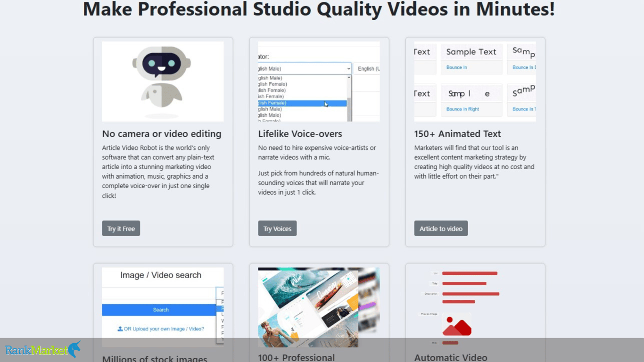The image size is (644, 362).
Task: Open the voice-over dropdown screenshot image
Action: pos(319,82)
